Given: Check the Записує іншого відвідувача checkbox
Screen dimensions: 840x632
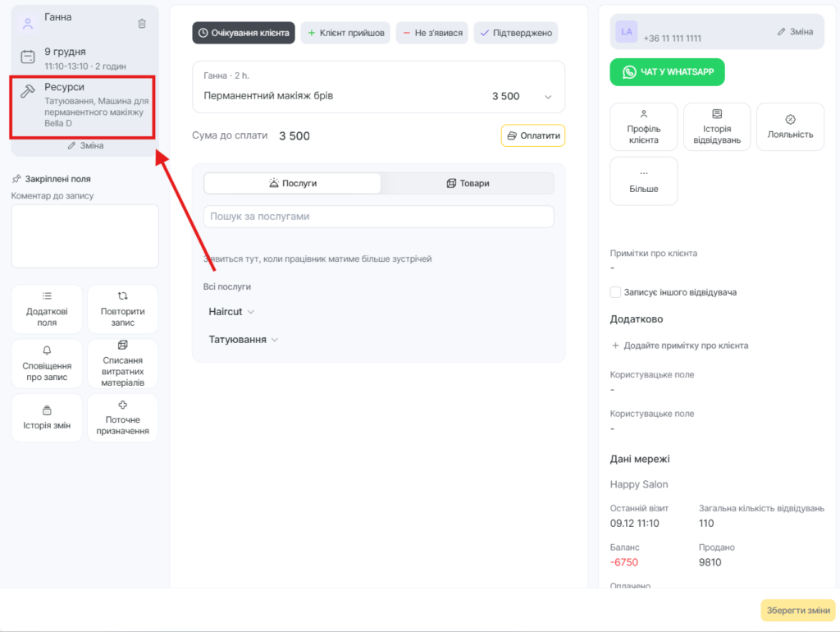Looking at the screenshot, I should point(615,292).
